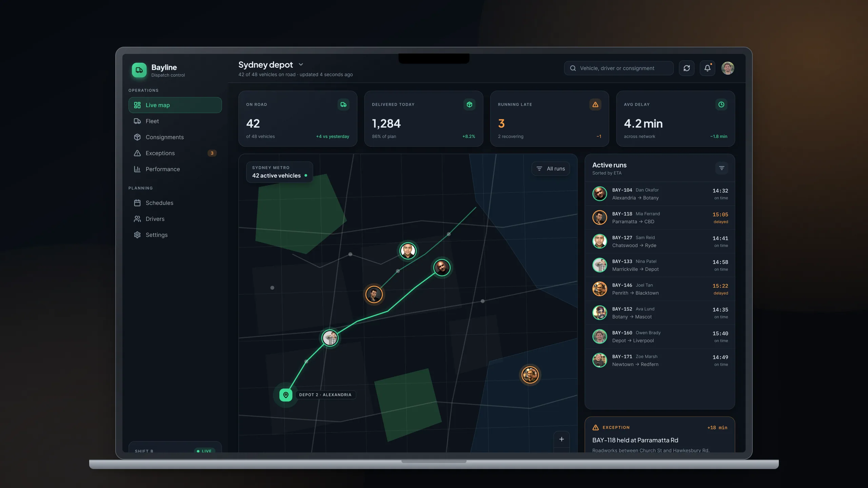Click the Exceptions badge showing 3

coord(212,153)
